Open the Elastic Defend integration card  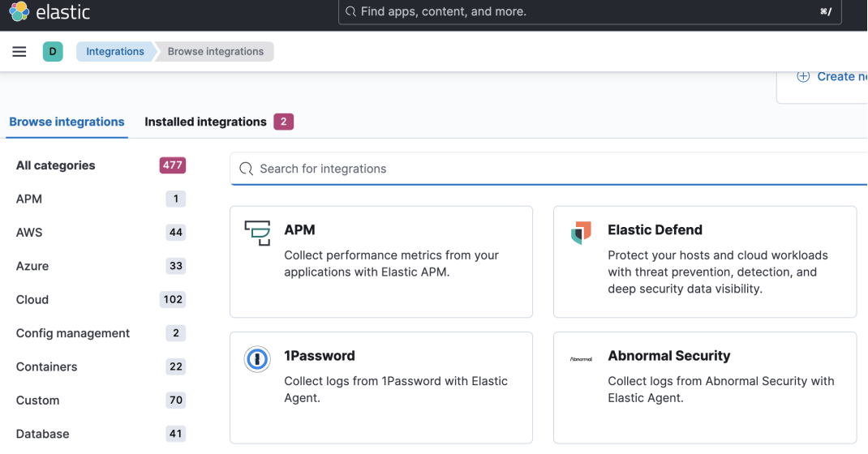tap(704, 261)
